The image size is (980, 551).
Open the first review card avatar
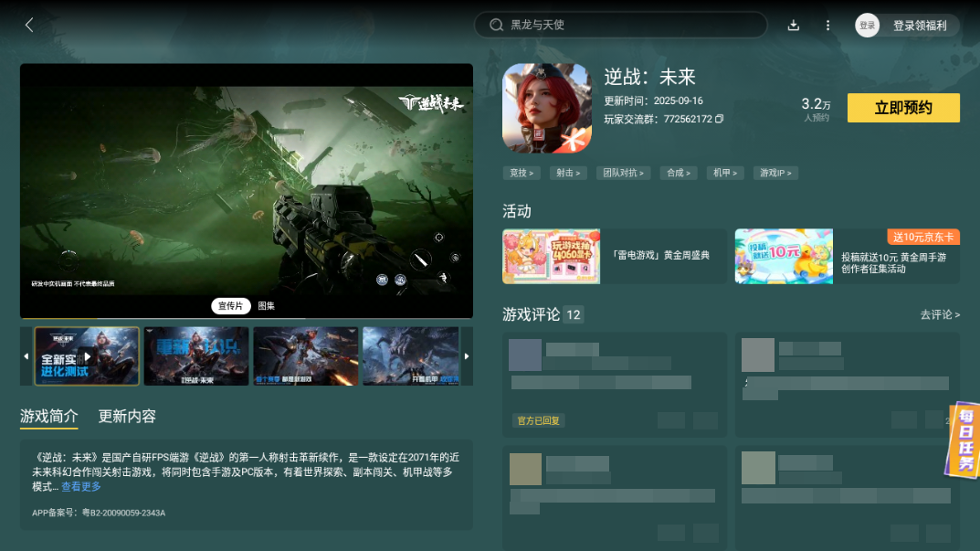(x=525, y=355)
